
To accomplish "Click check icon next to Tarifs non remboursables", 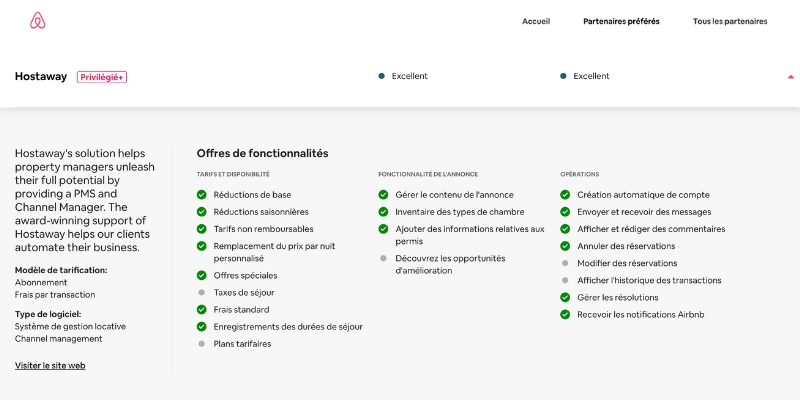I will click(202, 229).
